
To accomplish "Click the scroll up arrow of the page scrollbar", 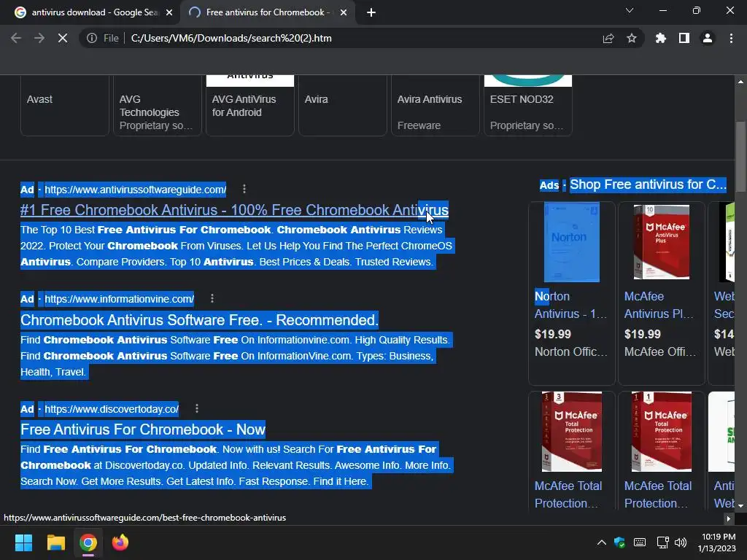I will (740, 82).
